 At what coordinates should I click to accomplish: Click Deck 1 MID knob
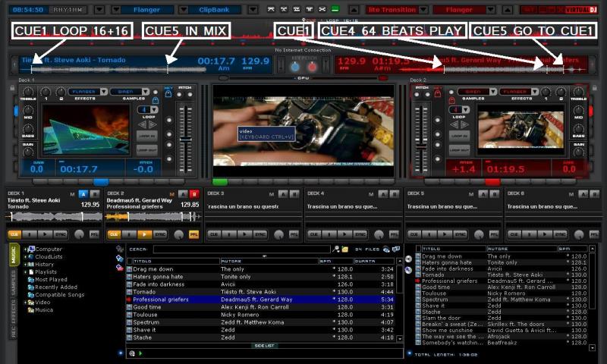[28, 111]
